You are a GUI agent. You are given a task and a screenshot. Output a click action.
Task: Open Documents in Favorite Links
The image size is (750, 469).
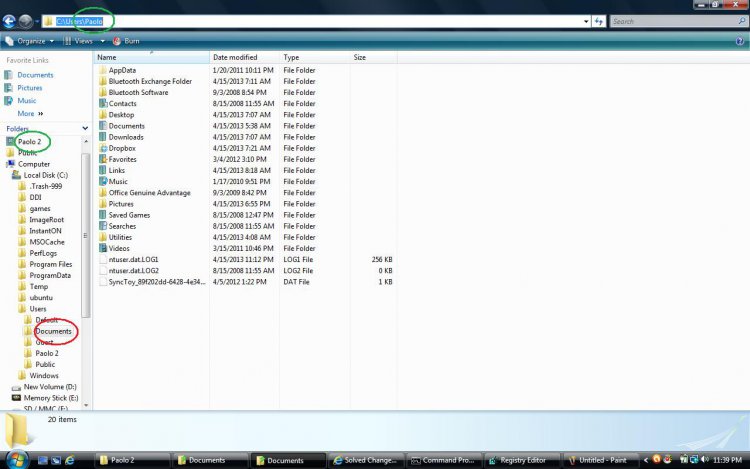pyautogui.click(x=35, y=75)
